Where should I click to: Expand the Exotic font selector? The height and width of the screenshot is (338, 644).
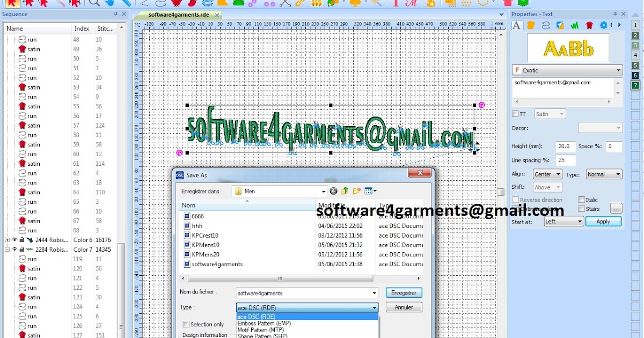point(619,70)
